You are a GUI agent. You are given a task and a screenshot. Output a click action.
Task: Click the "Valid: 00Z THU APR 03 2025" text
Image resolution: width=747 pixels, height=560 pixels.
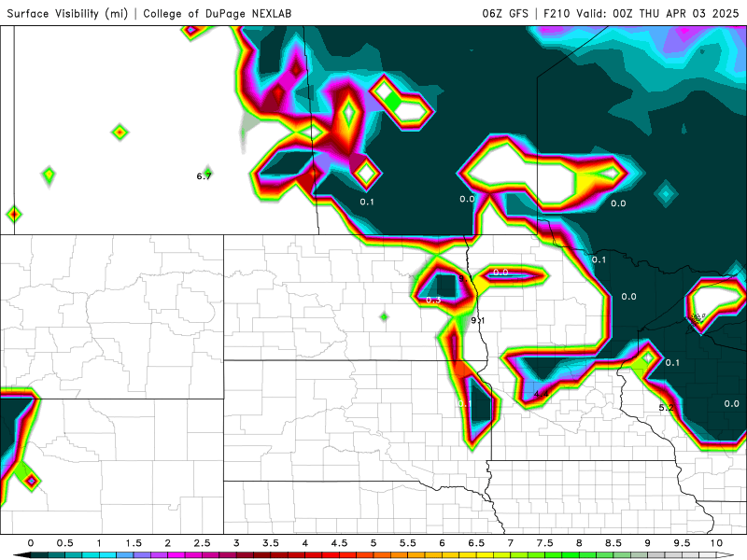click(657, 13)
